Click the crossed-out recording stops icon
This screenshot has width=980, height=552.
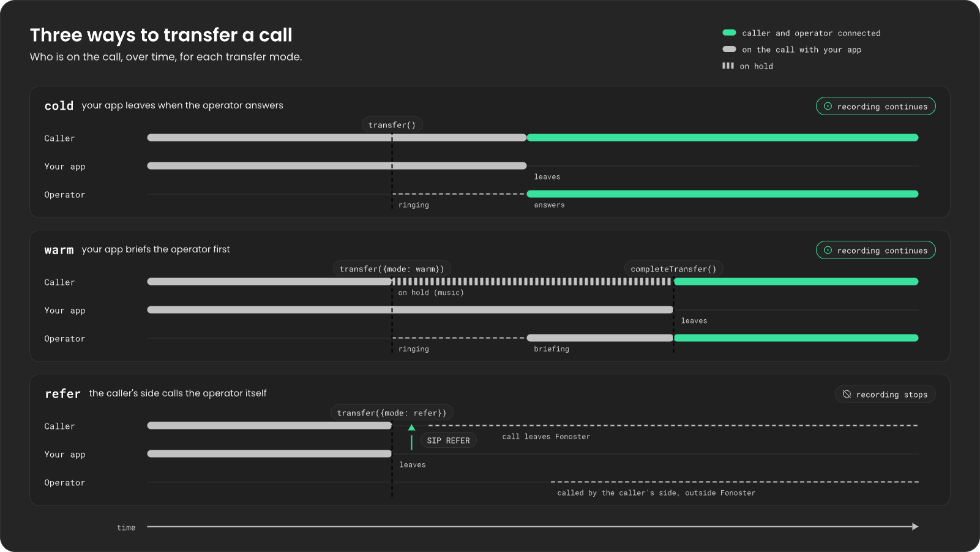click(x=847, y=394)
